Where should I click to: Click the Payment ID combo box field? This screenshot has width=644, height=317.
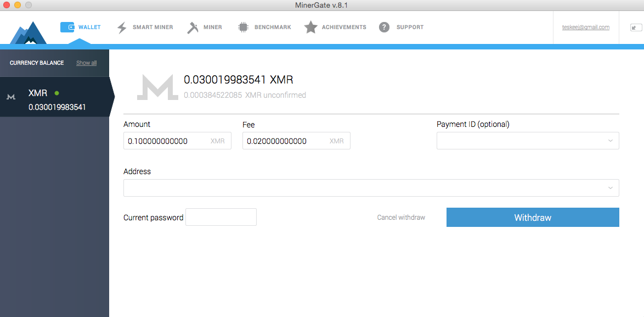point(528,141)
